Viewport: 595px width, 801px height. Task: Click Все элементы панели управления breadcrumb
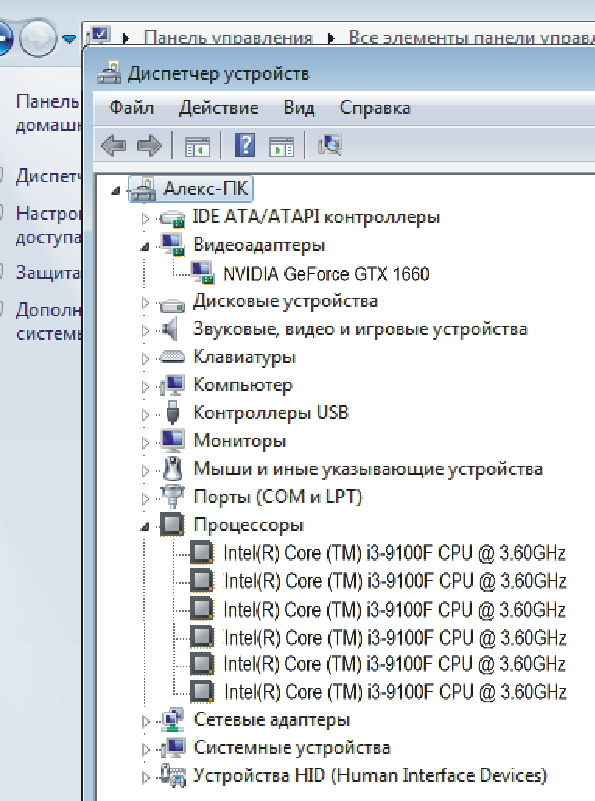coord(472,37)
